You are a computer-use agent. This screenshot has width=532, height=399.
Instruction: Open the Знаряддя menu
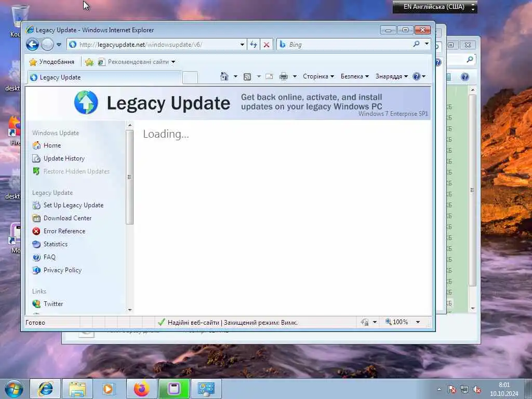392,76
